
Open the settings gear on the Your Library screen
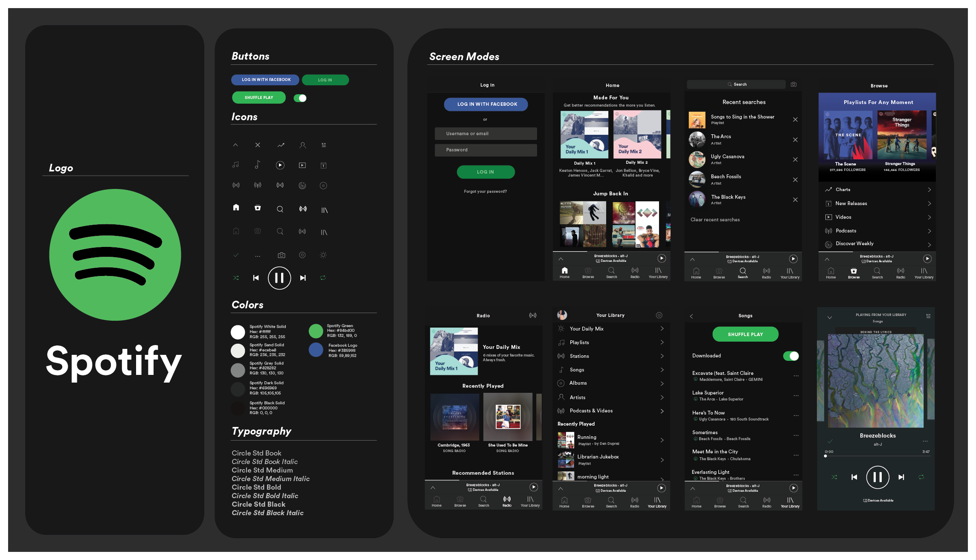pos(659,315)
